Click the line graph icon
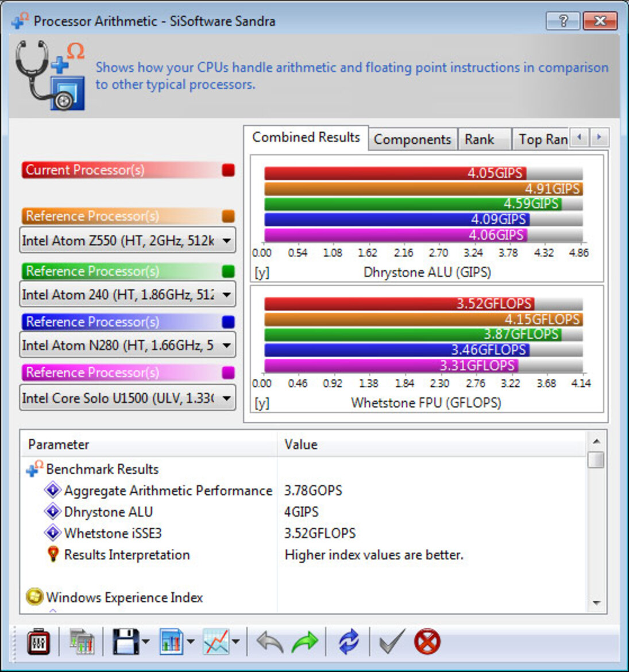 click(x=216, y=642)
